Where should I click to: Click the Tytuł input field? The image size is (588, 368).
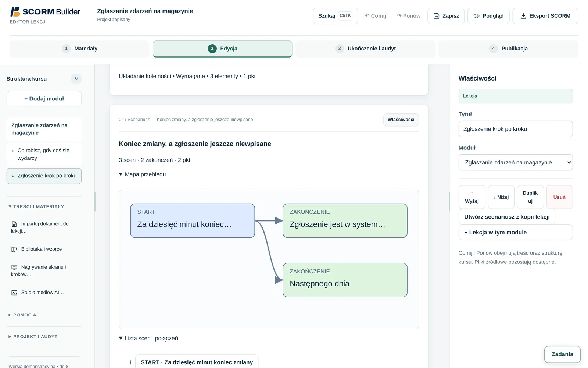pyautogui.click(x=516, y=129)
